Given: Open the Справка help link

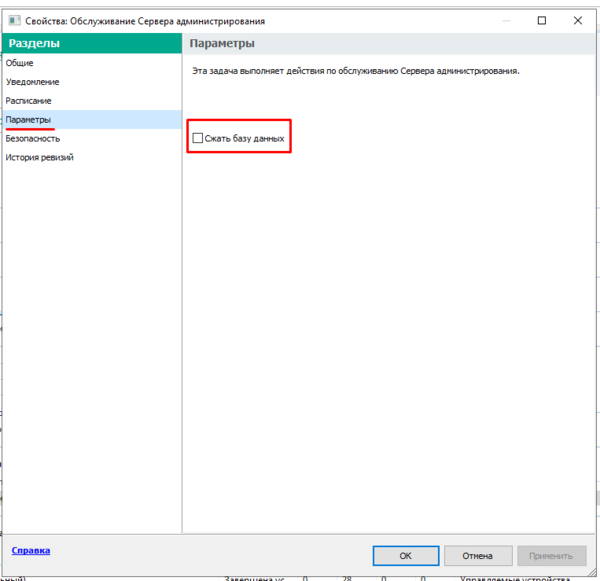Looking at the screenshot, I should [x=31, y=550].
